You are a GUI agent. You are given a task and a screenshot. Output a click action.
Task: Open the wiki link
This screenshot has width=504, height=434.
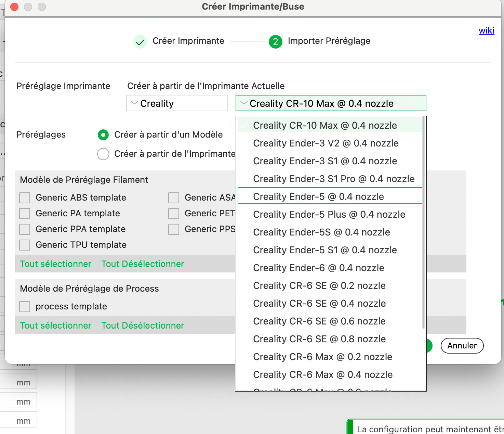(486, 30)
